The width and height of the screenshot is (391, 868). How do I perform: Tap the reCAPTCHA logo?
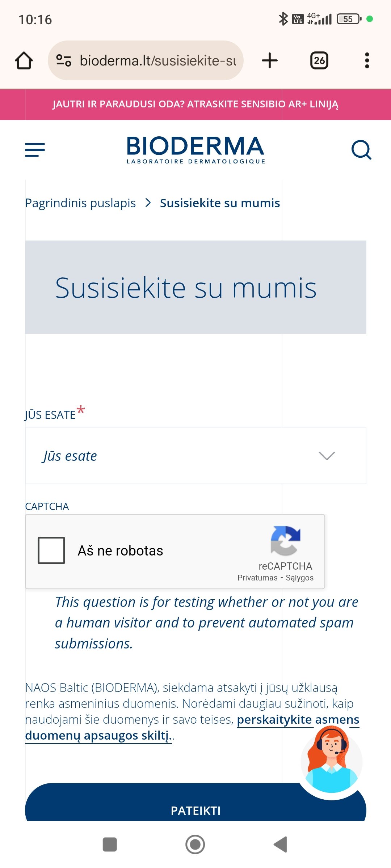[286, 541]
